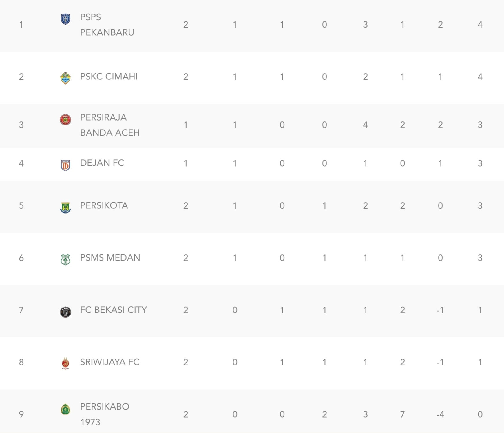Open the PSMS MEDAN team link
The width and height of the screenshot is (504, 433).
110,258
